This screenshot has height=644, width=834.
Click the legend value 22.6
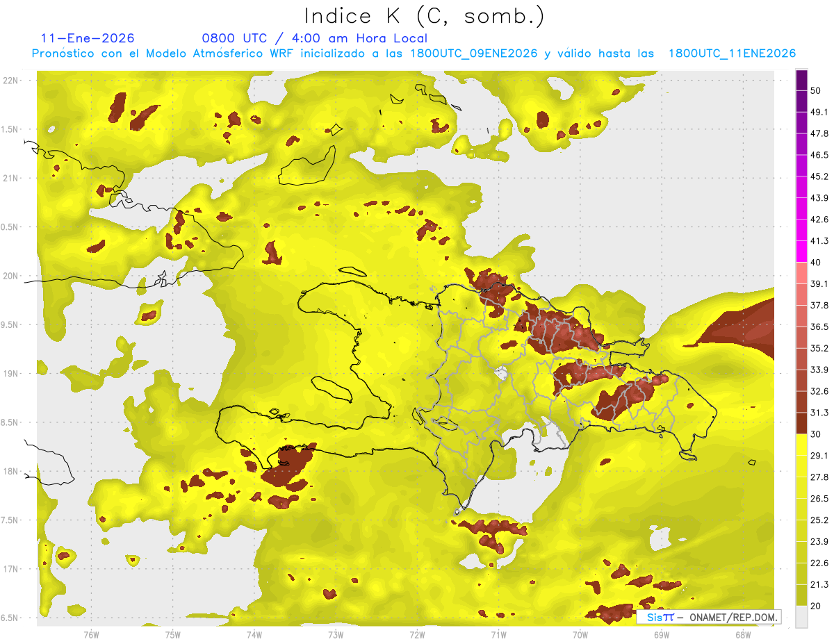(819, 563)
